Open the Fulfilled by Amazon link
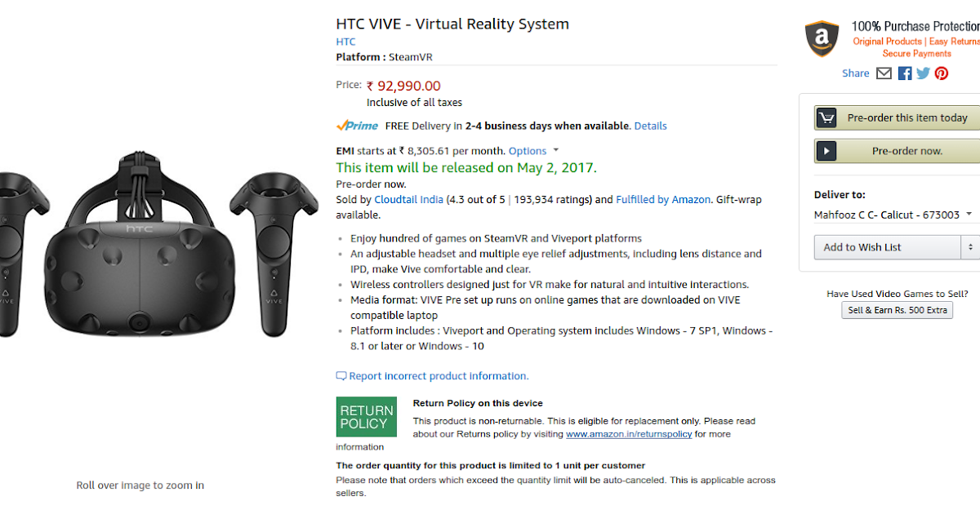980x514 pixels. pos(663,199)
